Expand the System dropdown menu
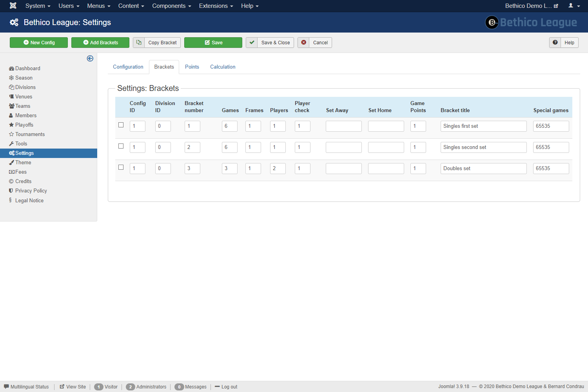Screen dimensions: 588x392 [38, 6]
